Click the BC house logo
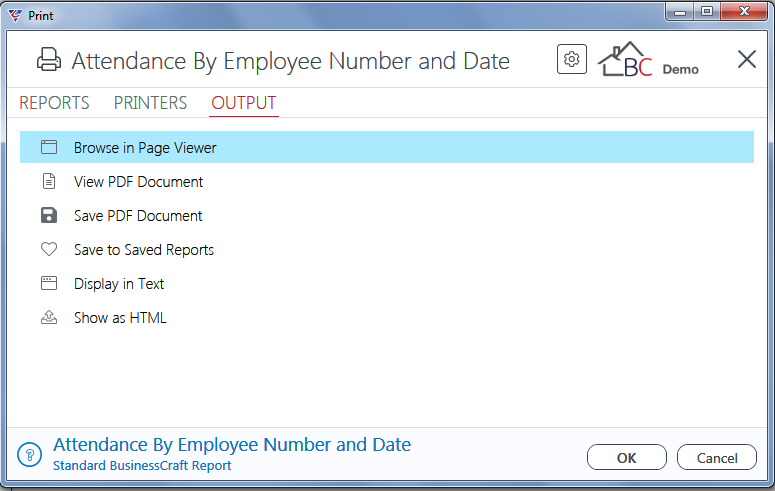 [625, 59]
